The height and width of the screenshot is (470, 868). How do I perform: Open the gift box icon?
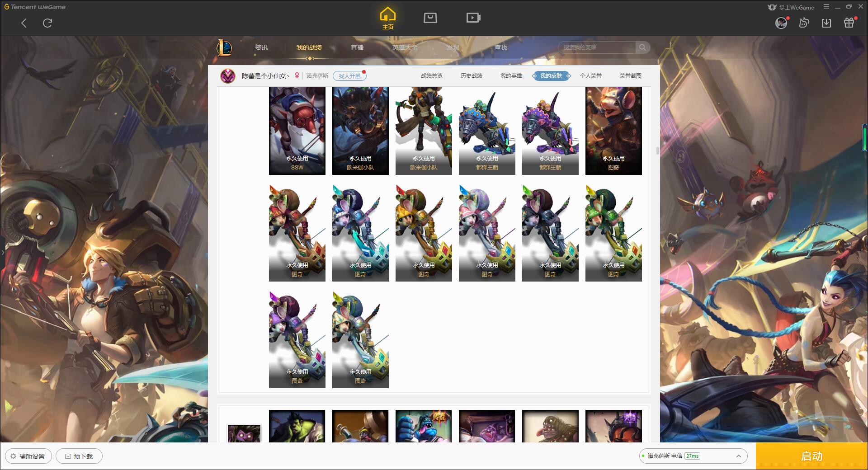coord(849,23)
